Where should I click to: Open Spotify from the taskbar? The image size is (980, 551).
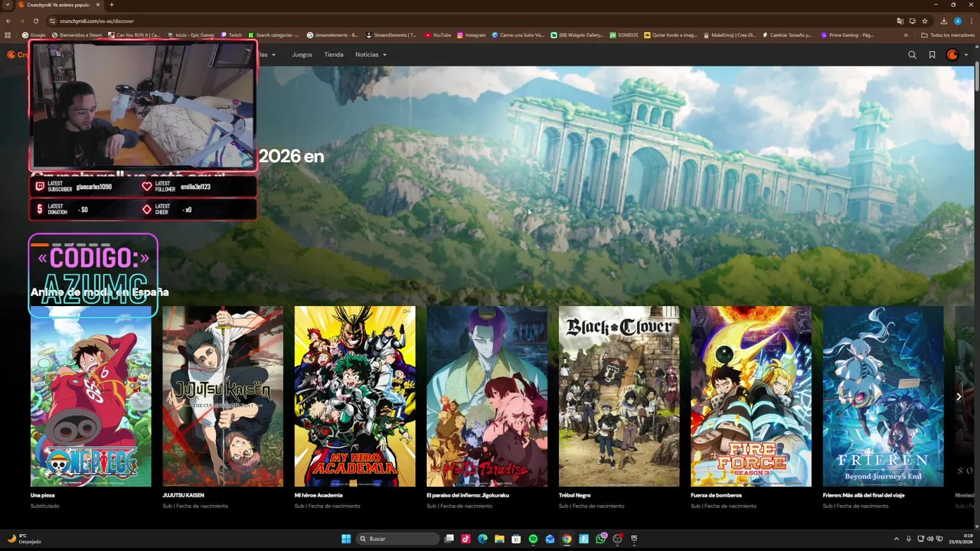pos(533,539)
